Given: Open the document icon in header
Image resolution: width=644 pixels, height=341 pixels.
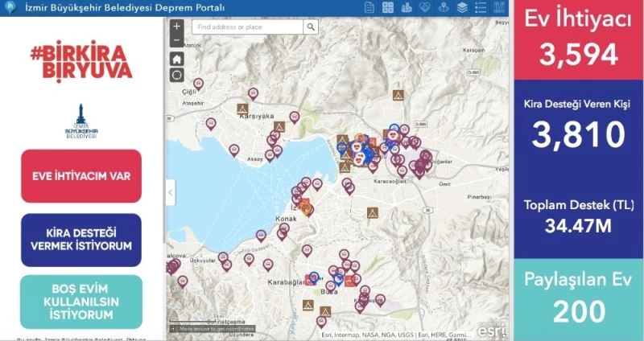Looking at the screenshot, I should 369,8.
